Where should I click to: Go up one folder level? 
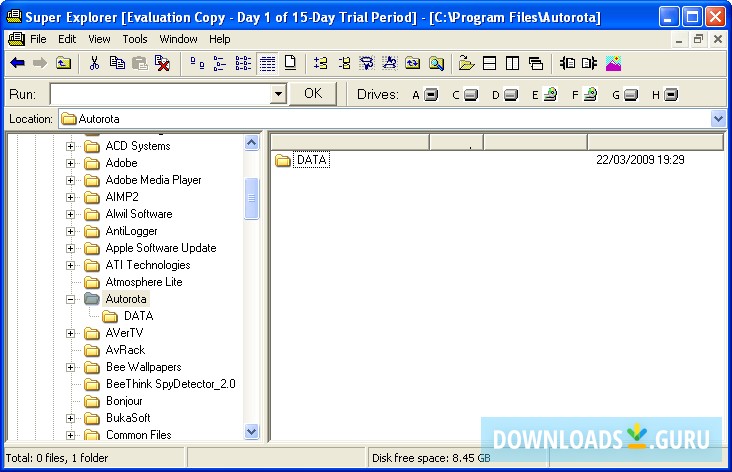(x=63, y=63)
